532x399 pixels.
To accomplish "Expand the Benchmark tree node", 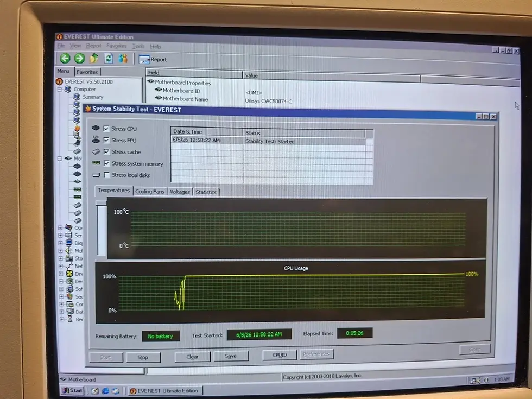I will (62, 319).
